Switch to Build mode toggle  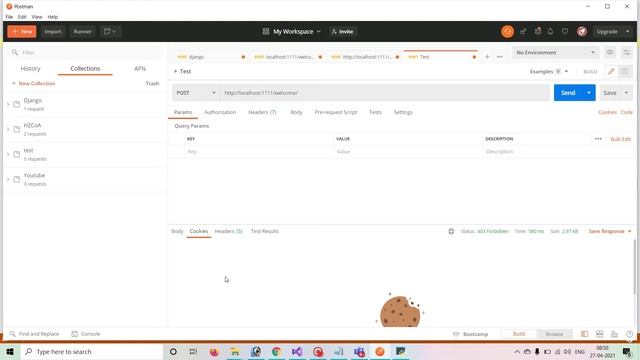(519, 334)
